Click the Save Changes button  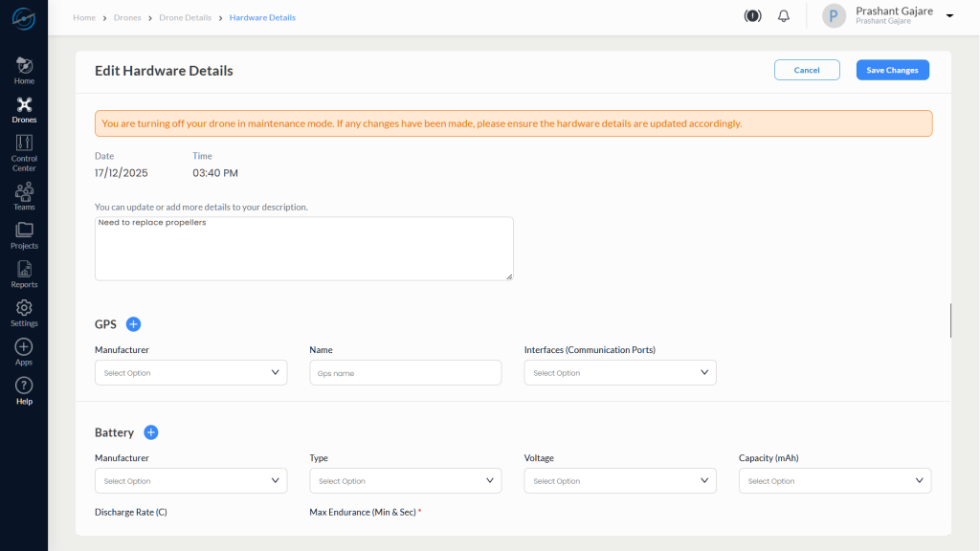click(892, 70)
